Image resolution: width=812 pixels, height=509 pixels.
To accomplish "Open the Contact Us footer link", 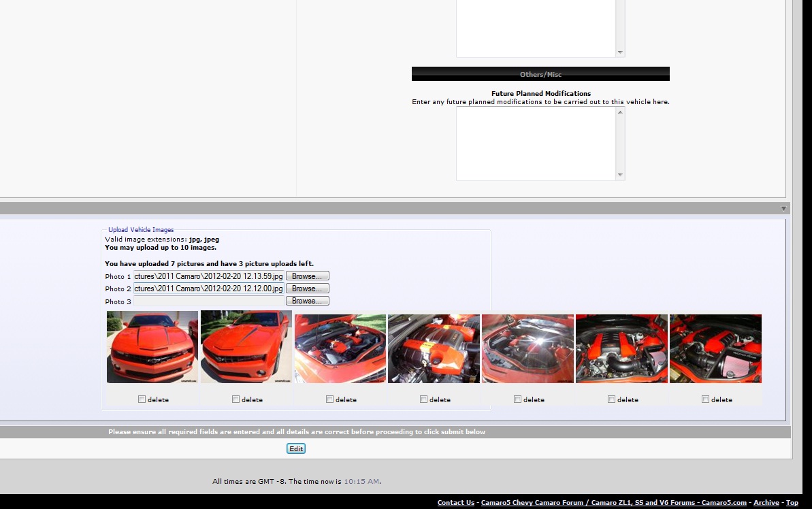I will (455, 503).
